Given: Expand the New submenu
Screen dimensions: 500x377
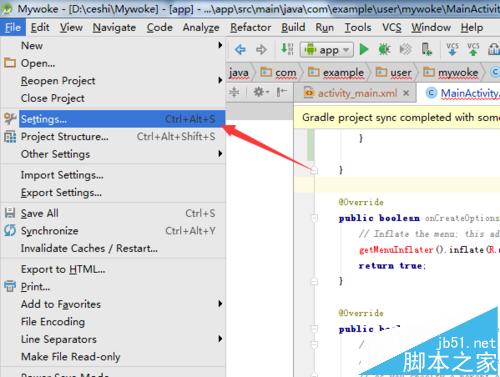Looking at the screenshot, I should click(113, 45).
